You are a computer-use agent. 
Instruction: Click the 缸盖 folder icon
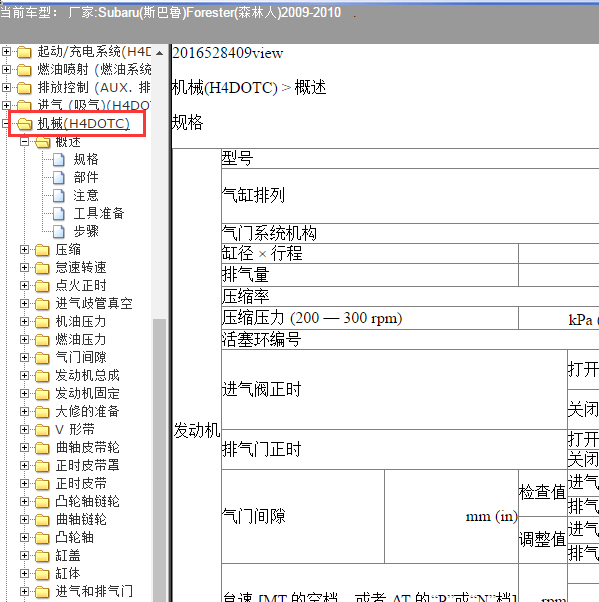(x=42, y=556)
